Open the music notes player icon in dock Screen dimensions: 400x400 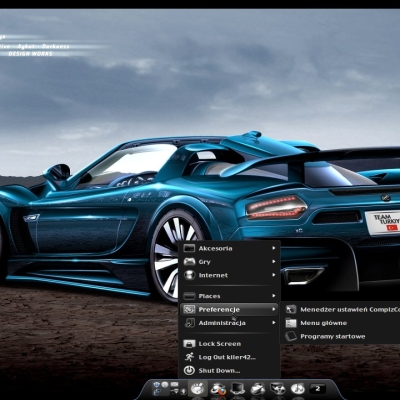[297, 389]
